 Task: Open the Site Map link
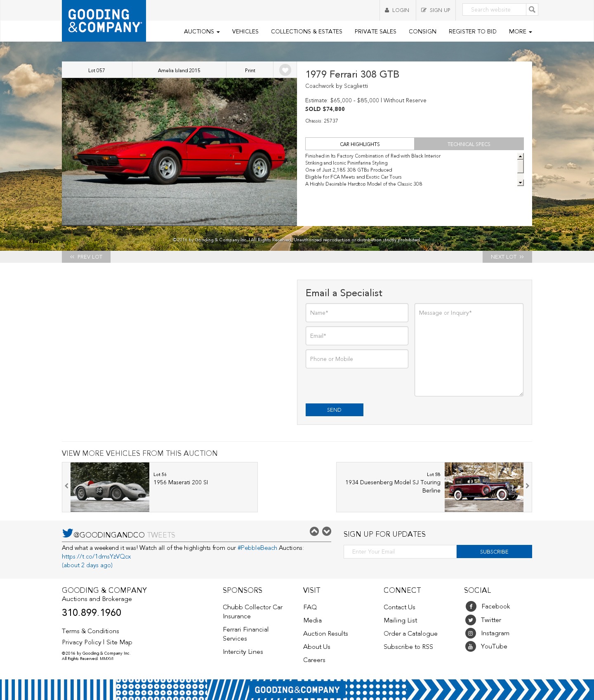[119, 642]
